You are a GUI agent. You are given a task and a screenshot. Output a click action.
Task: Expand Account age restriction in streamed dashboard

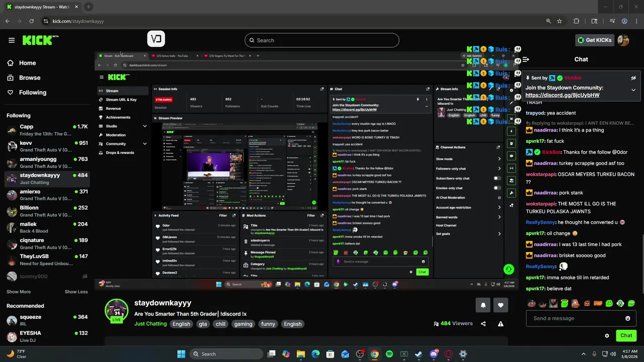click(499, 207)
